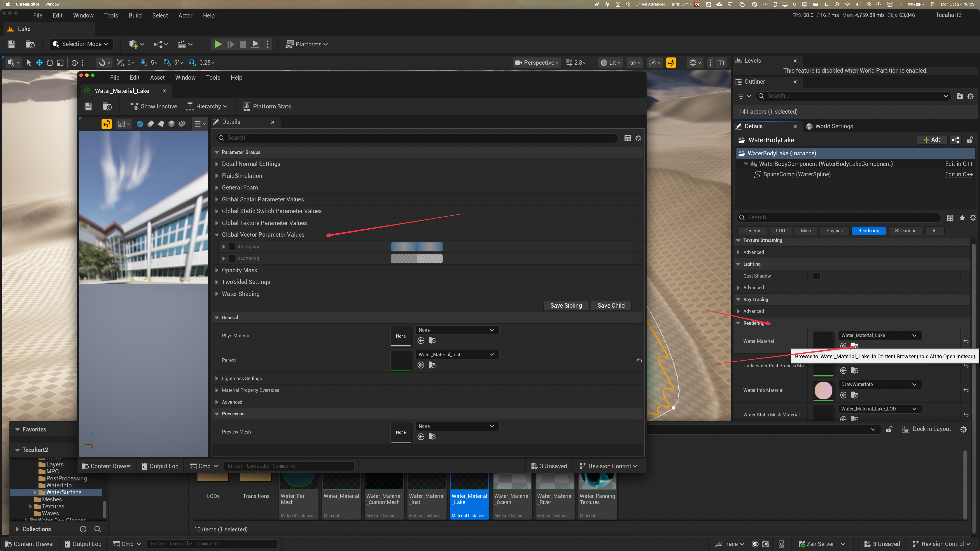Toggle realtime preview in material viewport
Screen dimensions: 980x551
click(x=107, y=124)
